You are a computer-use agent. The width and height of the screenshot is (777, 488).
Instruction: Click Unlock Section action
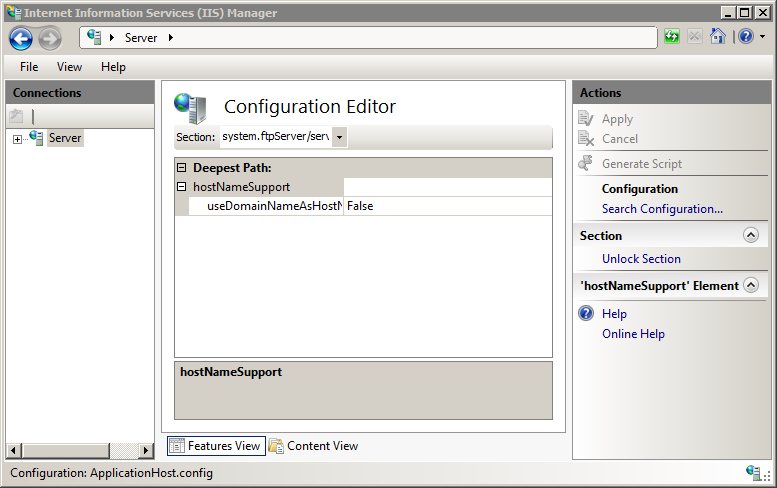point(641,259)
